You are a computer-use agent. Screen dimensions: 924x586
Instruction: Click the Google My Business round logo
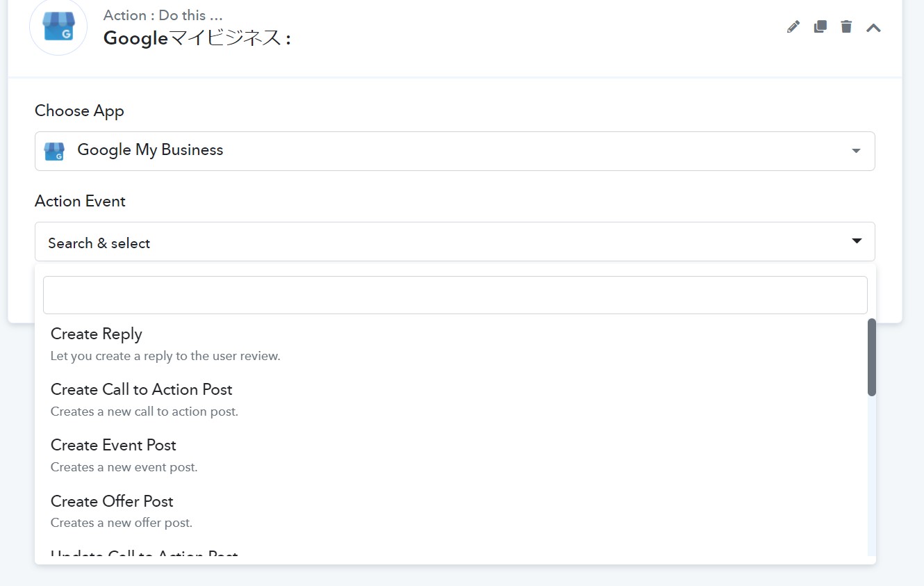coord(58,26)
